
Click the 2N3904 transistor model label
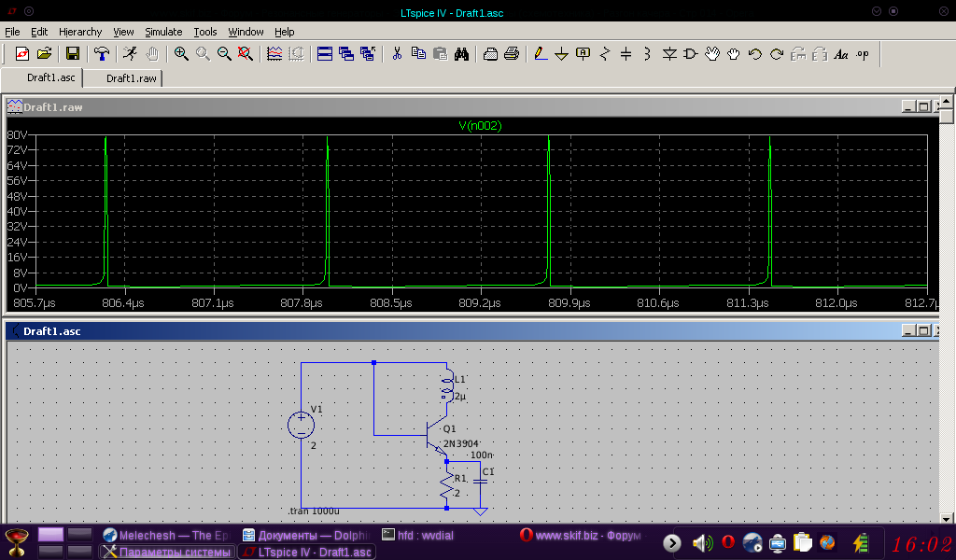(461, 443)
